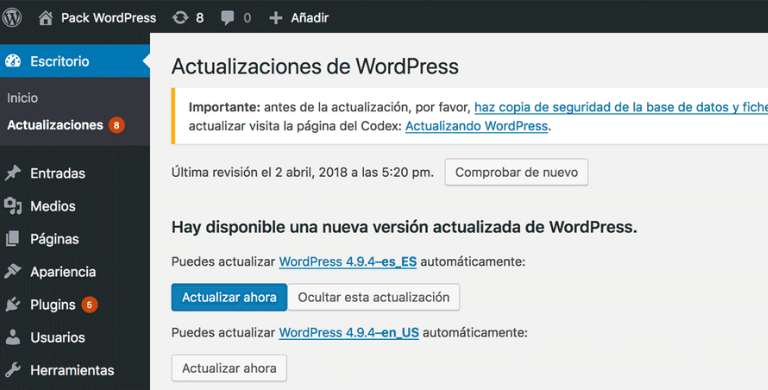Click the Usuarios person icon
The image size is (768, 390).
13,337
